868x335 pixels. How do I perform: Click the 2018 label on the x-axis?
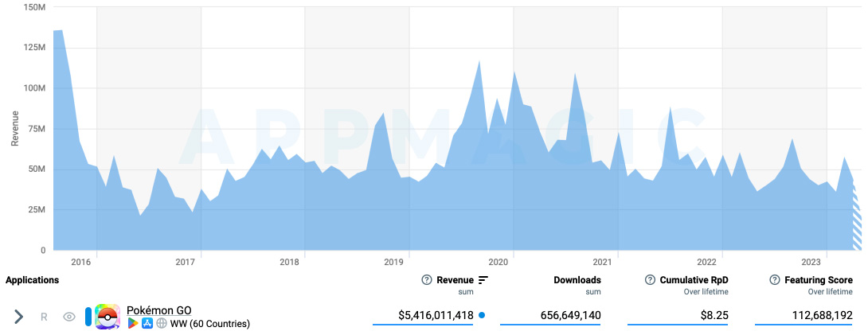coord(291,261)
